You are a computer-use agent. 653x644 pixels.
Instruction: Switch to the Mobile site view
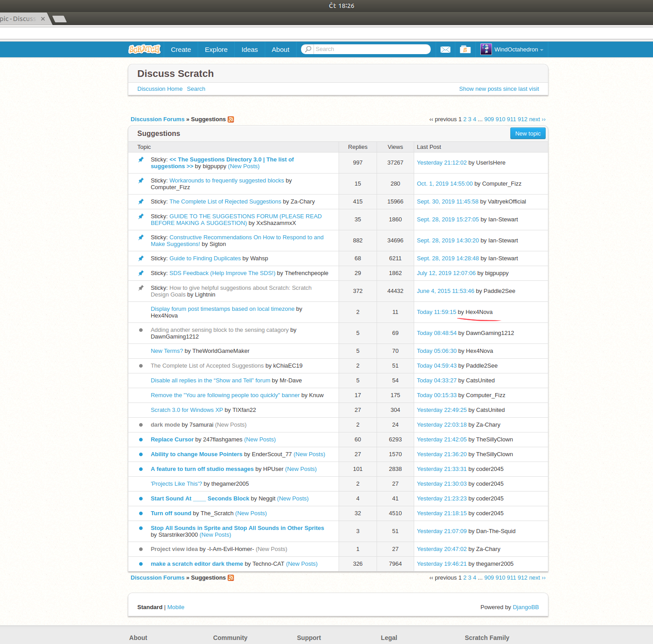[x=176, y=607]
